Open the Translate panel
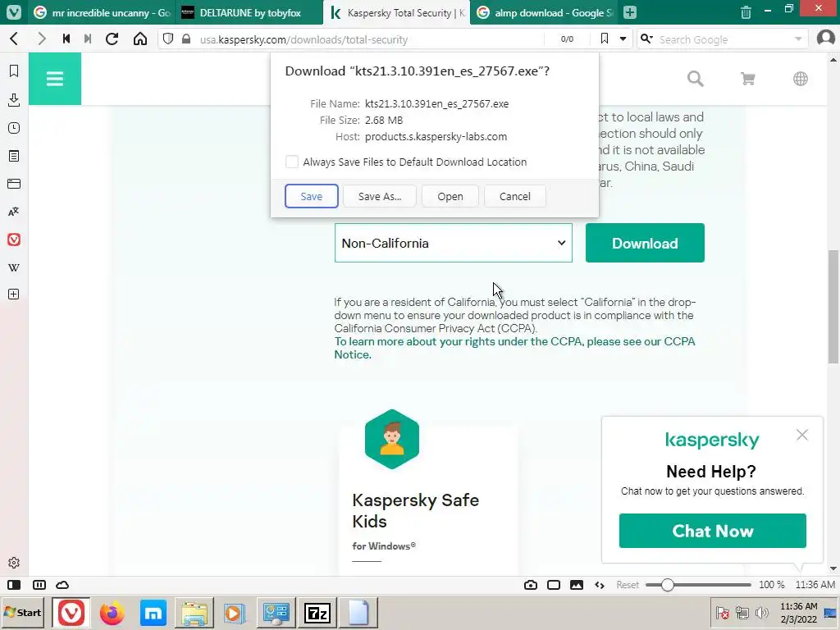 point(14,212)
